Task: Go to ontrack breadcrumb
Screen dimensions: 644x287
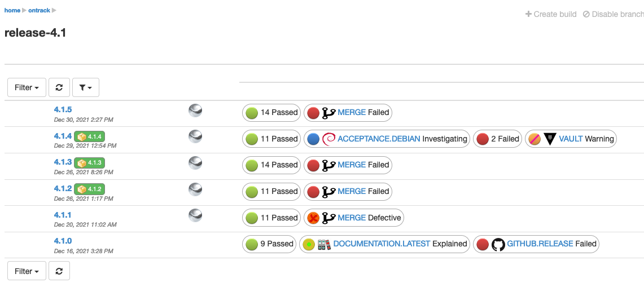Action: [39, 10]
